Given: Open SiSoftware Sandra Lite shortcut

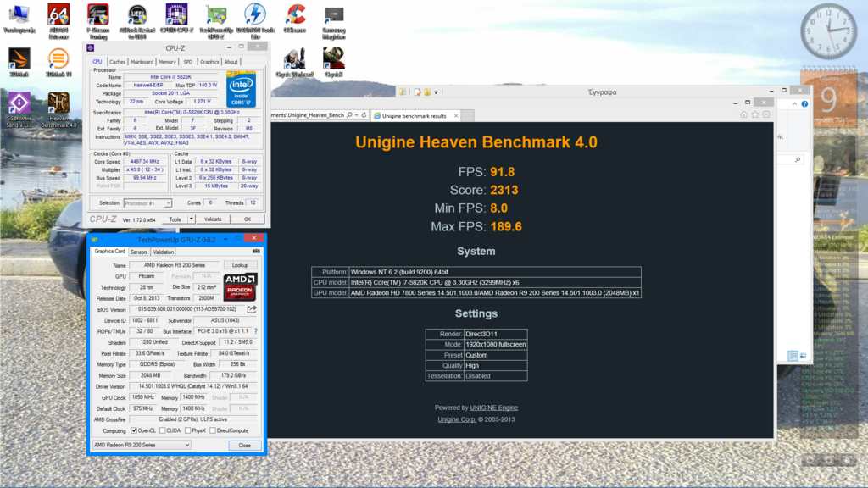Looking at the screenshot, I should point(19,110).
